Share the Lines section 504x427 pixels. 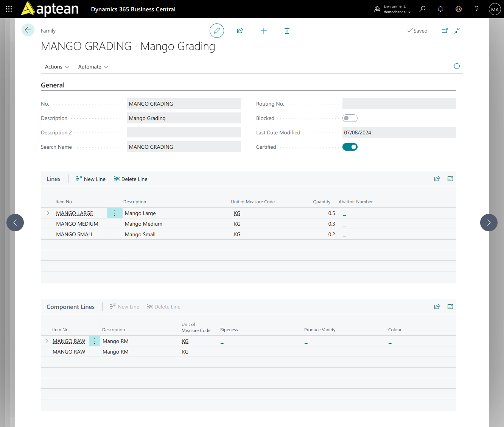[x=437, y=179]
